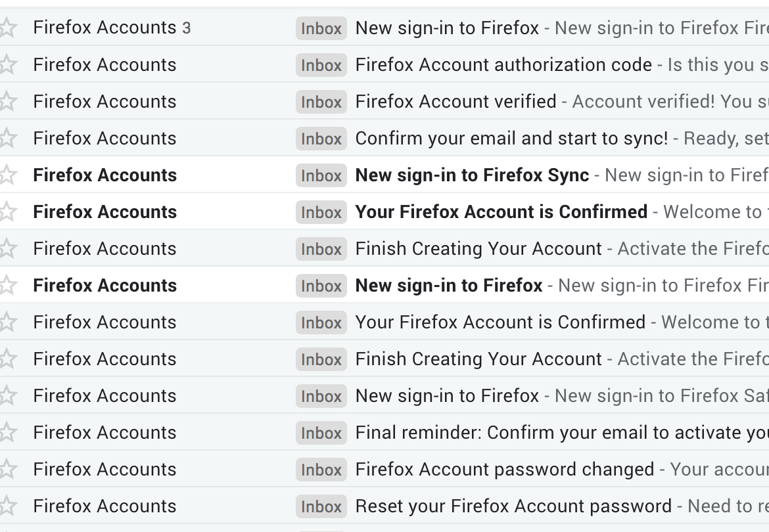The height and width of the screenshot is (532, 769).
Task: Star the unread 'New sign-in to Firefox Sync' email
Action: (x=7, y=175)
